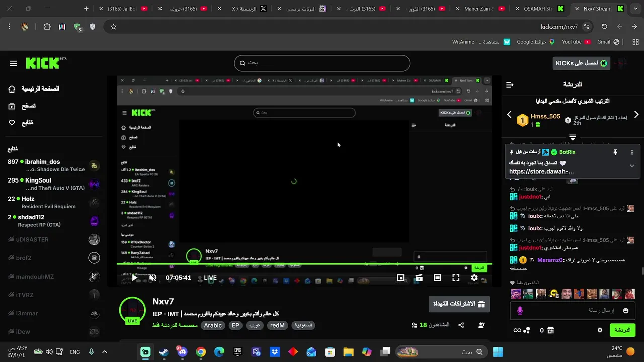Screen dimensions: 644x362
Task: Open the Gmail bookmark
Action: pos(608,42)
